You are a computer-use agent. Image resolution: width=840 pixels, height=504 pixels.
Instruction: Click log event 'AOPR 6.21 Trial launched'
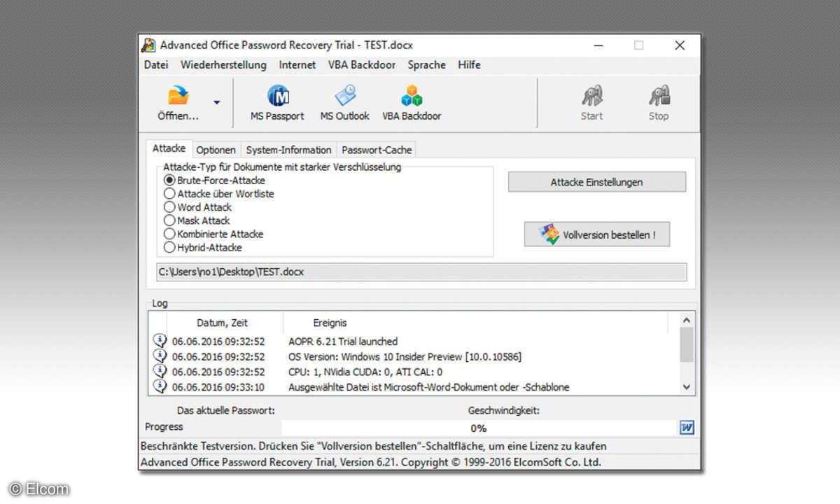(x=343, y=342)
